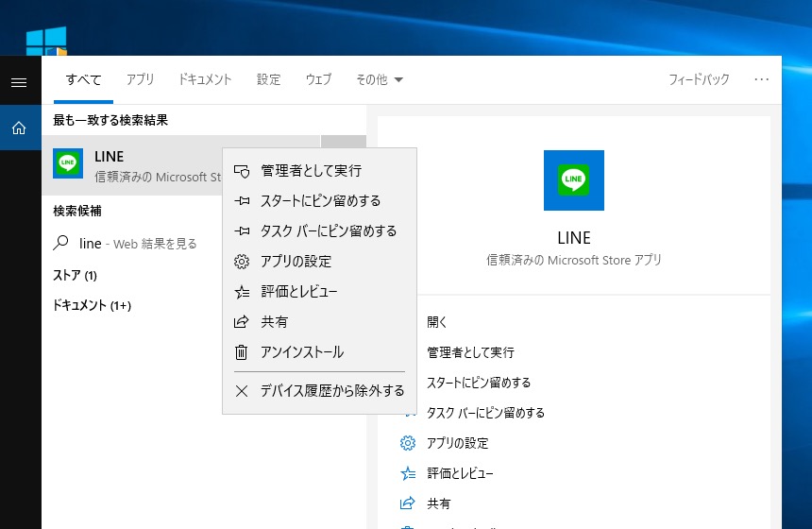
Task: Click the three-dots more options icon
Action: pos(762,79)
